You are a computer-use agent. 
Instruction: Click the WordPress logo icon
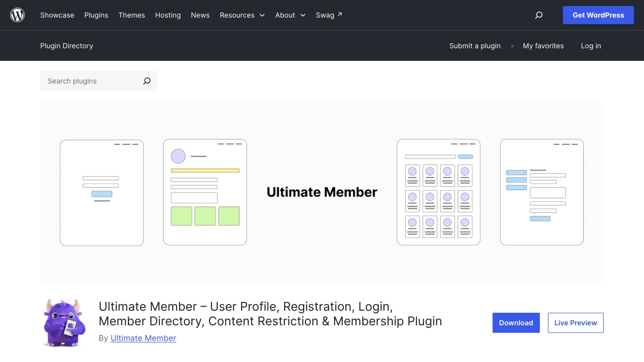pyautogui.click(x=17, y=15)
